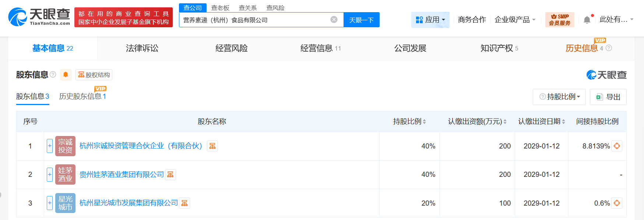The width and height of the screenshot is (644, 220).
Task: Open the 持股比例 dropdown filter
Action: 559,97
